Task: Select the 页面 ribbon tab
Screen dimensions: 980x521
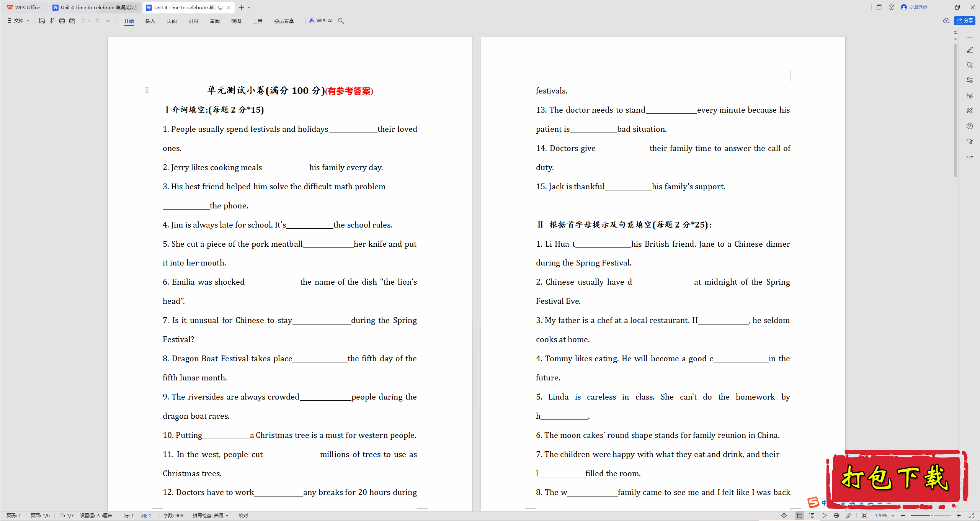Action: (x=172, y=21)
